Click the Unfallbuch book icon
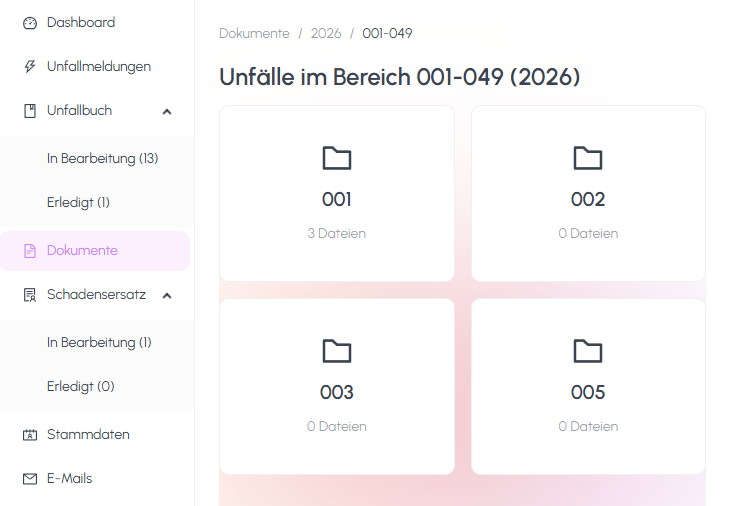Viewport: 729px width, 506px height. [x=29, y=111]
